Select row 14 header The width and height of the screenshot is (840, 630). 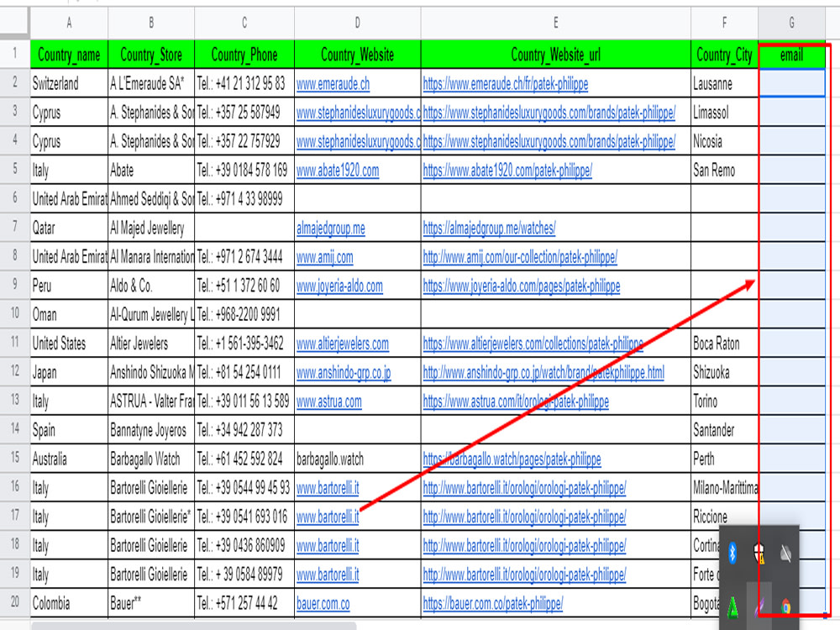point(14,429)
